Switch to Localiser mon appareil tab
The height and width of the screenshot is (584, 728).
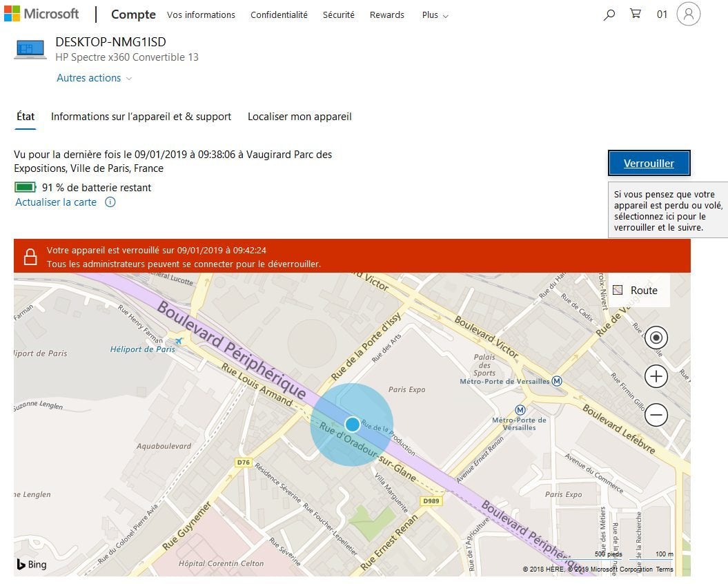point(299,117)
